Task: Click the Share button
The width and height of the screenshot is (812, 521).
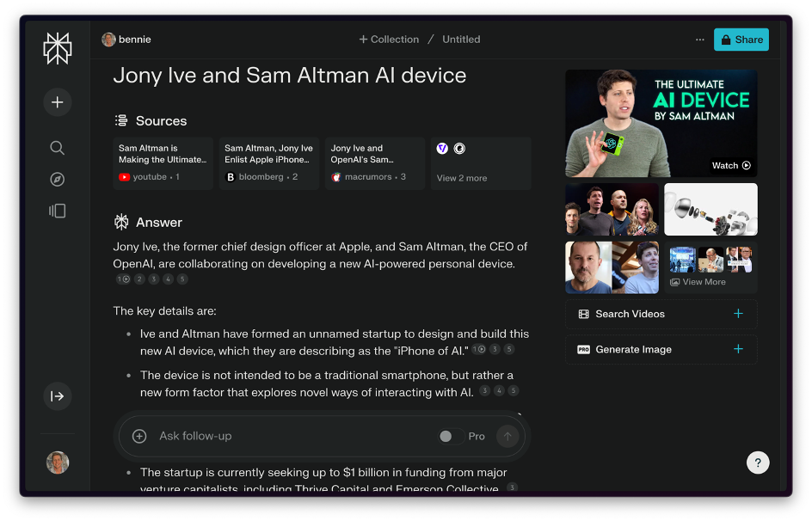Action: (741, 40)
